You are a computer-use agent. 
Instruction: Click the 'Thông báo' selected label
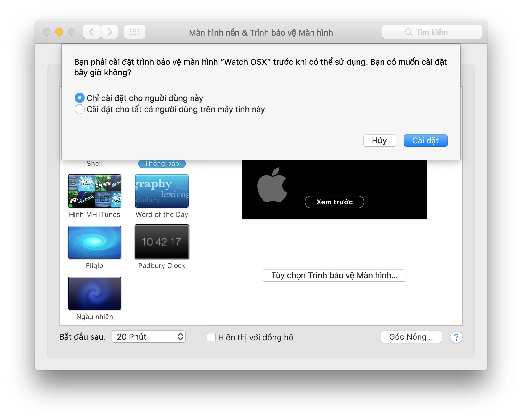(x=162, y=164)
